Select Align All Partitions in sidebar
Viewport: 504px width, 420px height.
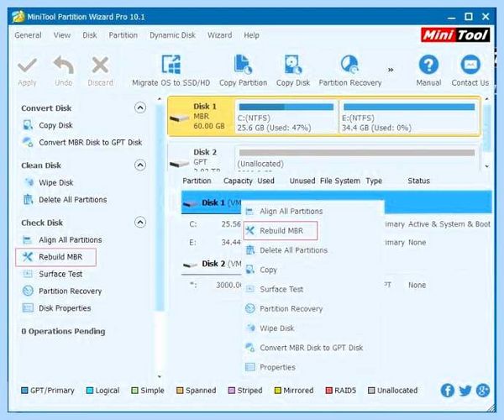(x=62, y=239)
